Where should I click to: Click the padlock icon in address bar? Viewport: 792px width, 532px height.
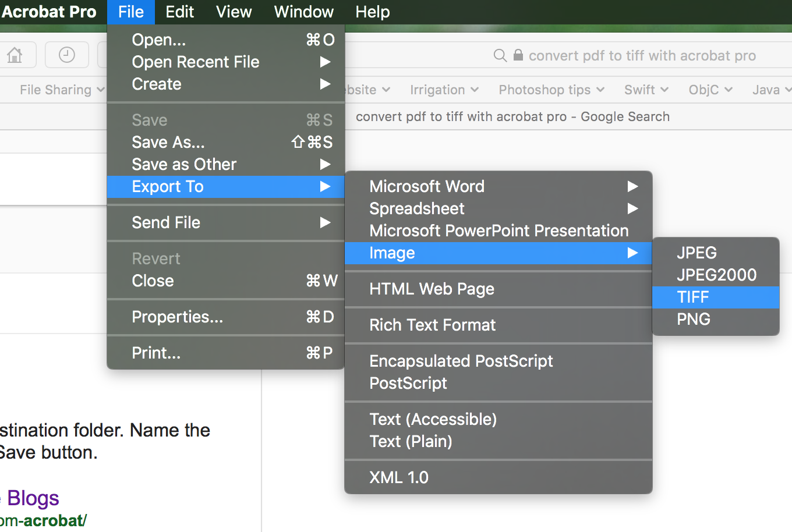coord(518,55)
